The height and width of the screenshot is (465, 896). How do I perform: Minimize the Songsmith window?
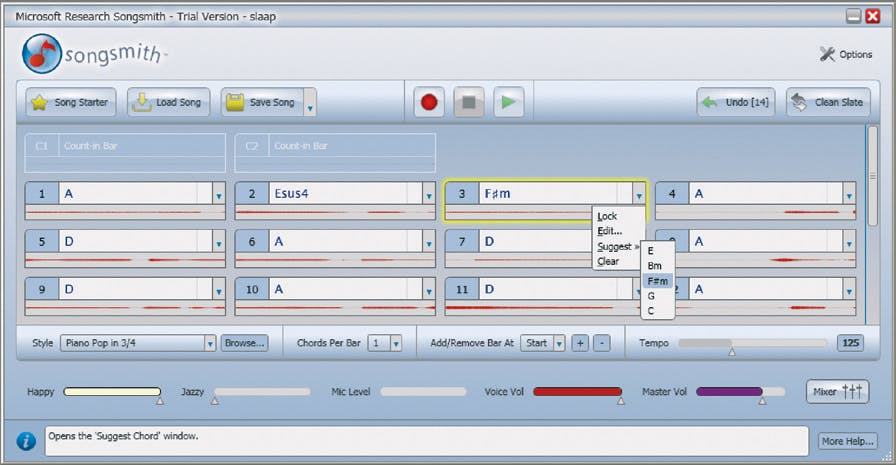click(853, 16)
